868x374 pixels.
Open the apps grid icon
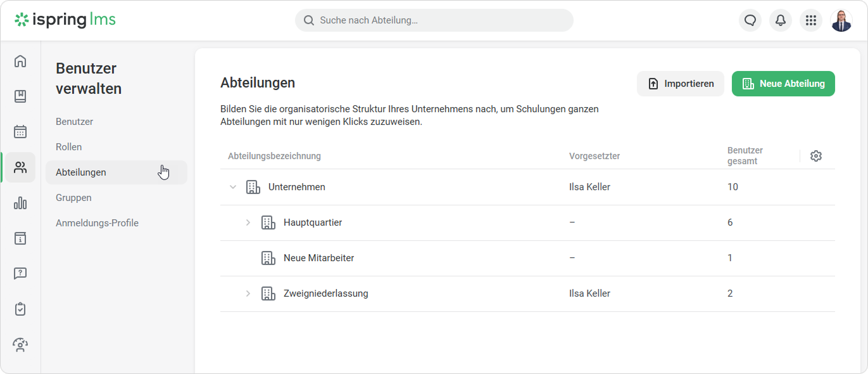(811, 20)
